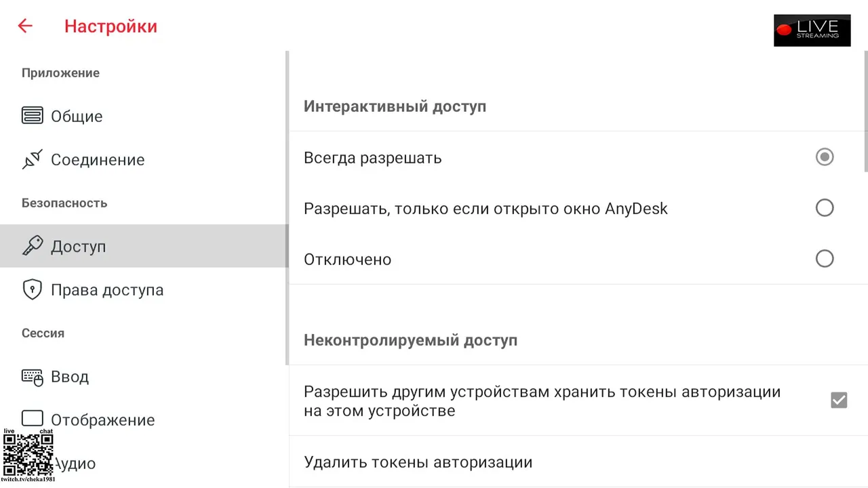Image resolution: width=868 pixels, height=488 pixels.
Task: Click the Live Streaming badge
Action: (812, 30)
